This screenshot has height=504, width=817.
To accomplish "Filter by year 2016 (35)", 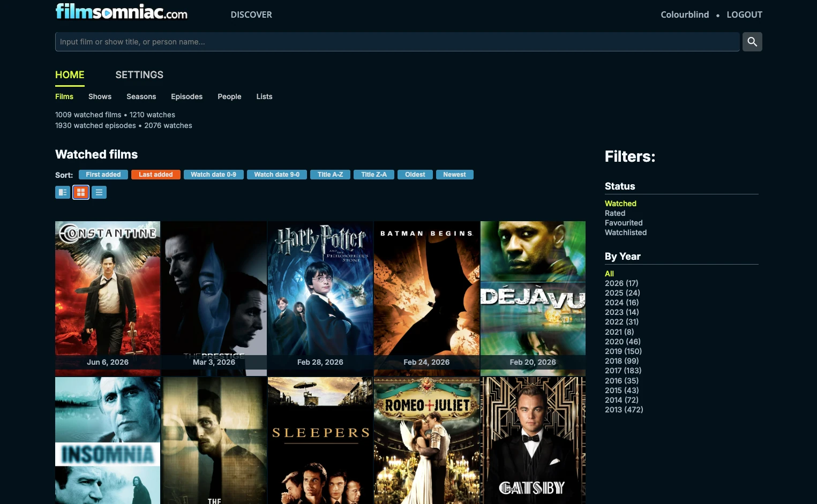I will tap(622, 381).
